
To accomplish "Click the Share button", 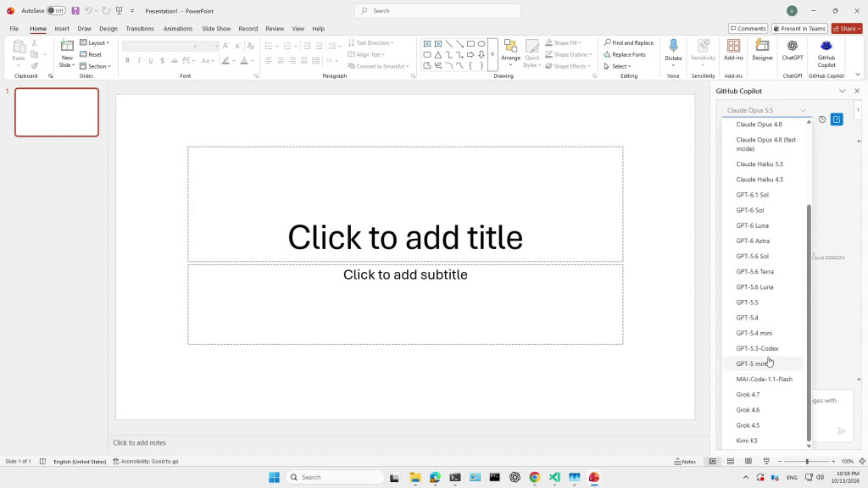I will (847, 29).
